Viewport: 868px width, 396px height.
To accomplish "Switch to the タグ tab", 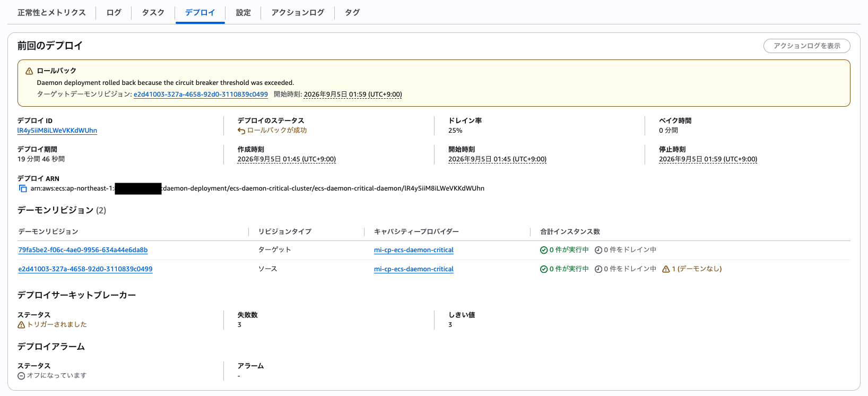I will [x=352, y=12].
